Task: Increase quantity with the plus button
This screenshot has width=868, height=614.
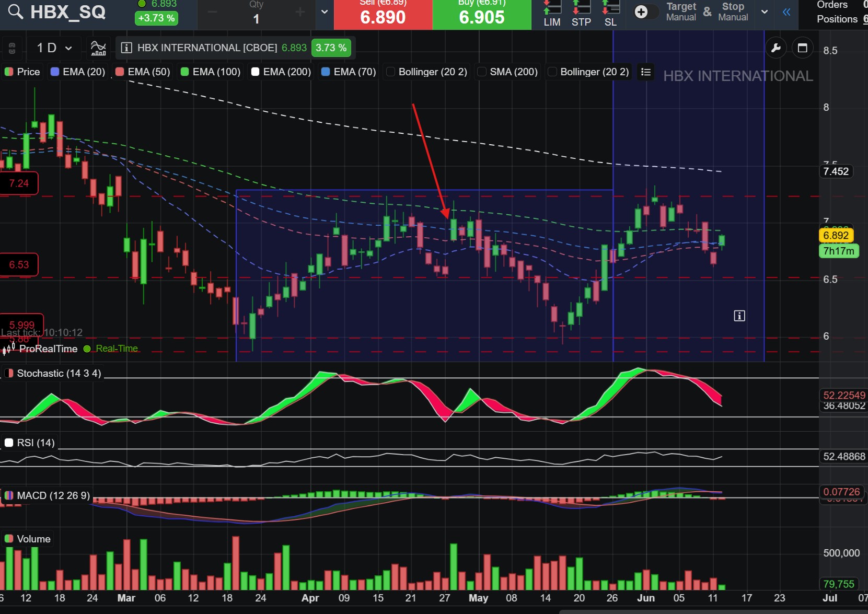Action: point(300,12)
